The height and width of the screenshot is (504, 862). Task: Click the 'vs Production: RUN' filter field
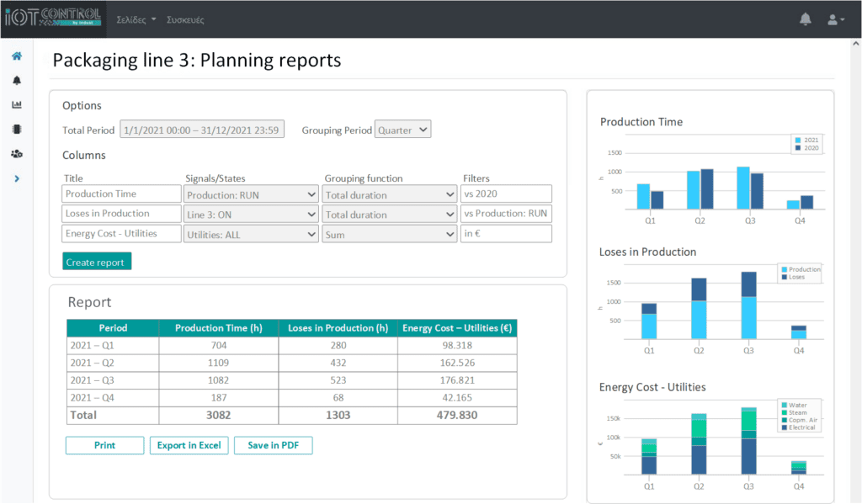pos(506,213)
